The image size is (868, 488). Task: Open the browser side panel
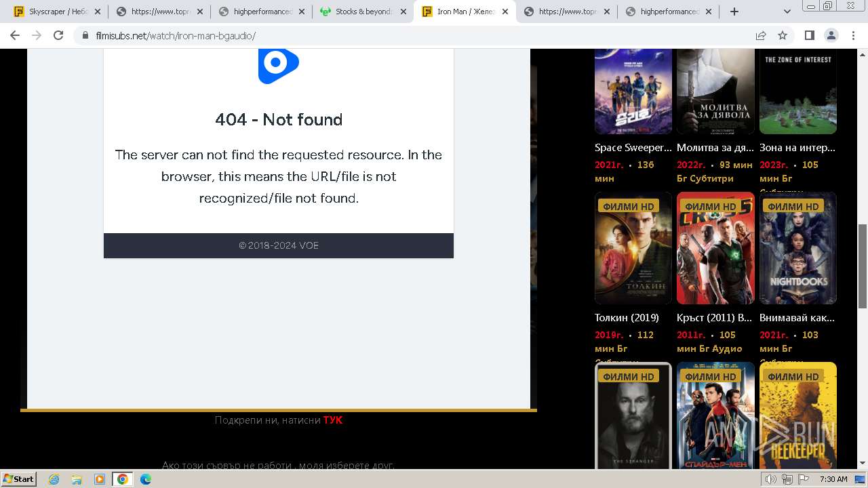(x=810, y=35)
